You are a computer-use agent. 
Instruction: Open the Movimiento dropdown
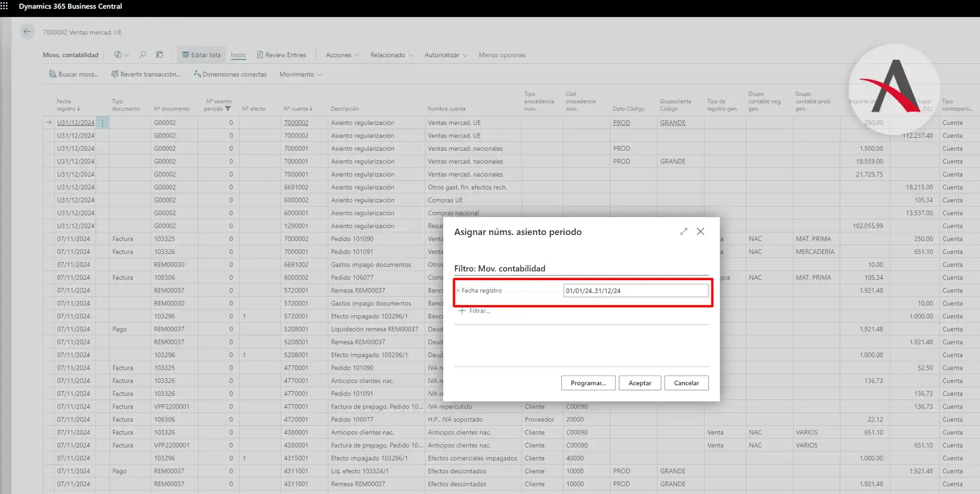click(x=301, y=74)
